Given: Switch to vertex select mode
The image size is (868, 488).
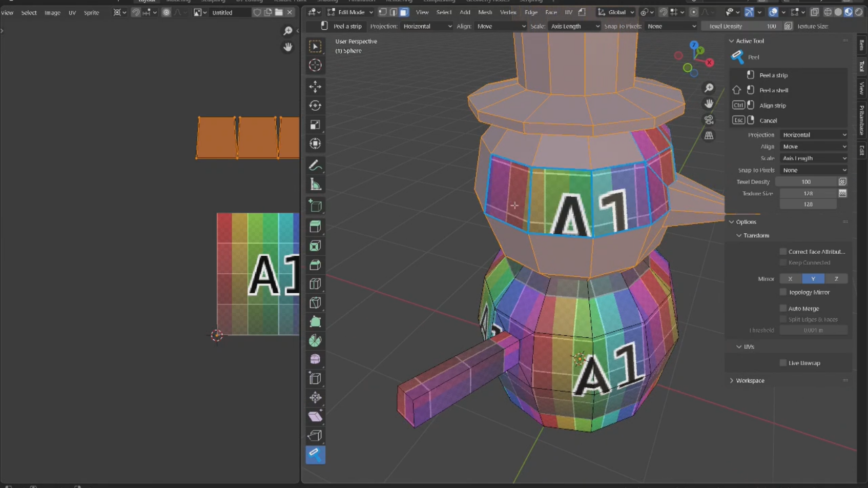Looking at the screenshot, I should [x=382, y=12].
